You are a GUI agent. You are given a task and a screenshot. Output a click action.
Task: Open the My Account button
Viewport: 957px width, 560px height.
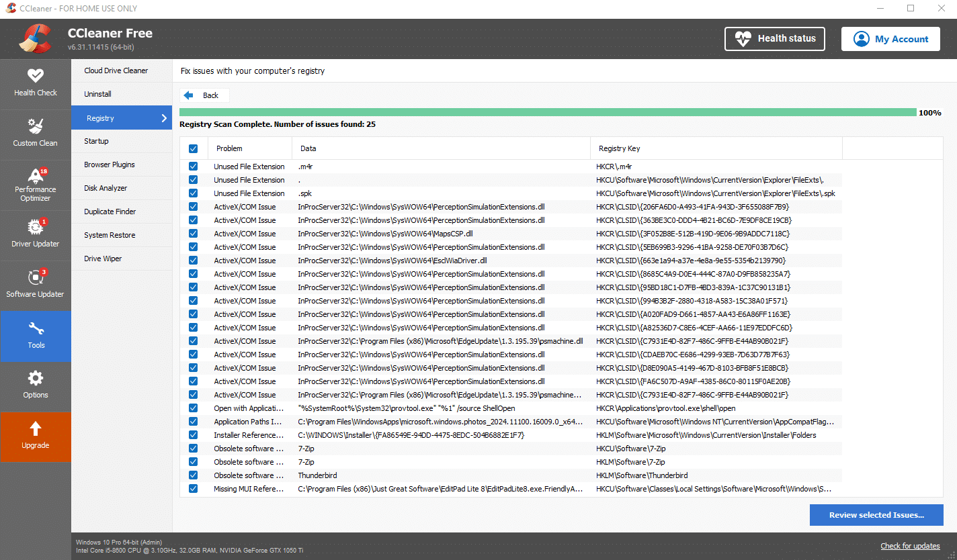point(890,39)
